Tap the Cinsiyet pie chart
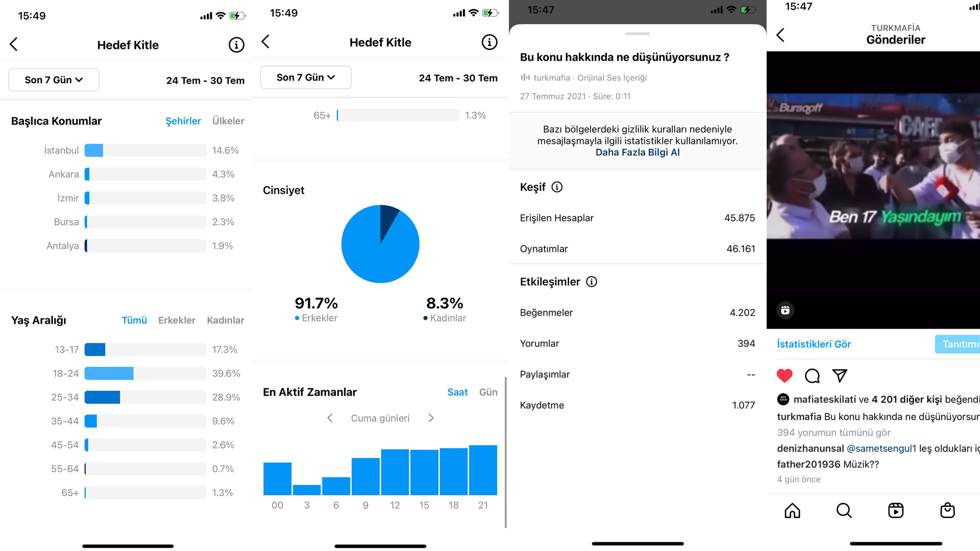 coord(380,244)
